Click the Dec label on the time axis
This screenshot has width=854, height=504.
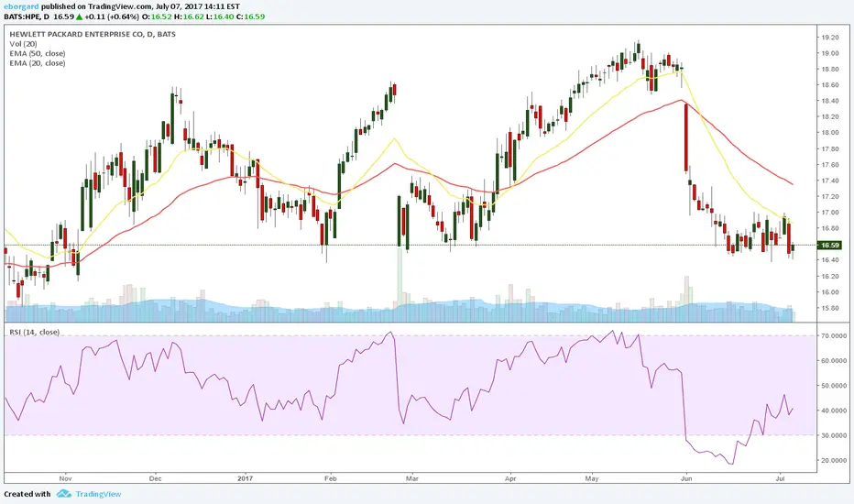point(155,479)
